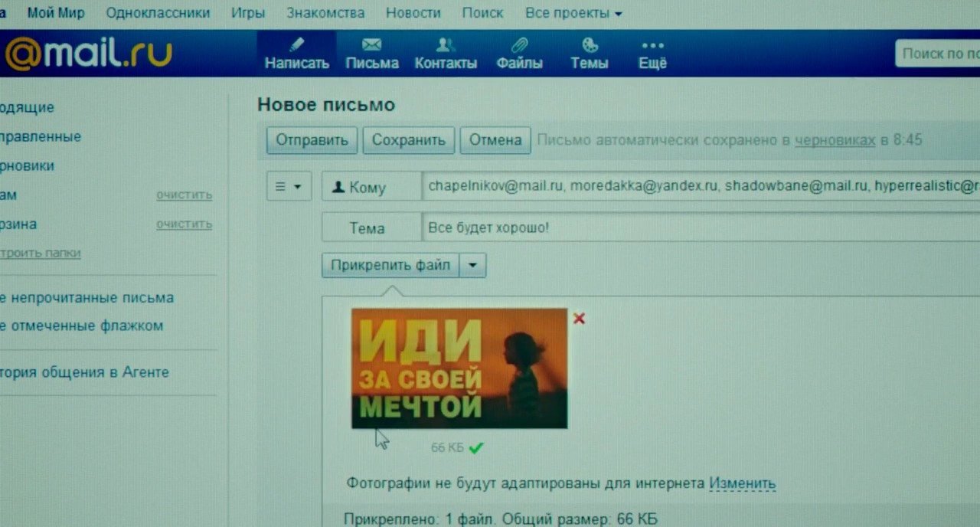Open dropdown arrow beside Прикрепить файл
The width and height of the screenshot is (980, 527).
pyautogui.click(x=473, y=266)
